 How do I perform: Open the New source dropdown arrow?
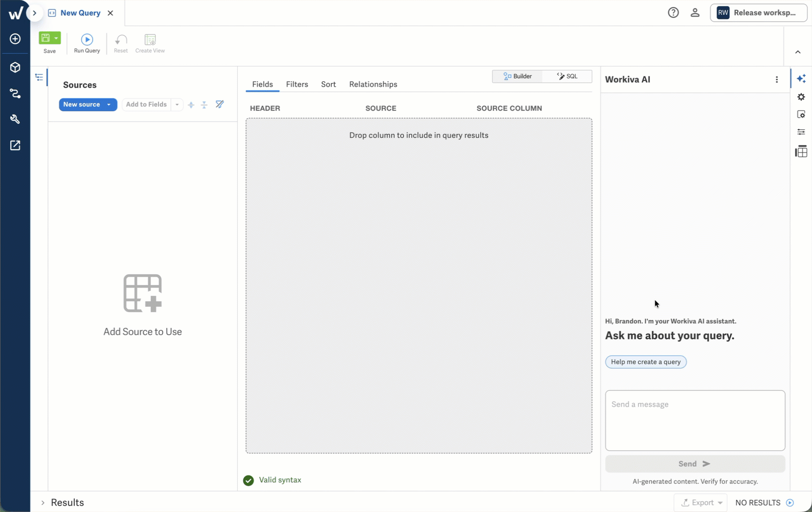(109, 104)
